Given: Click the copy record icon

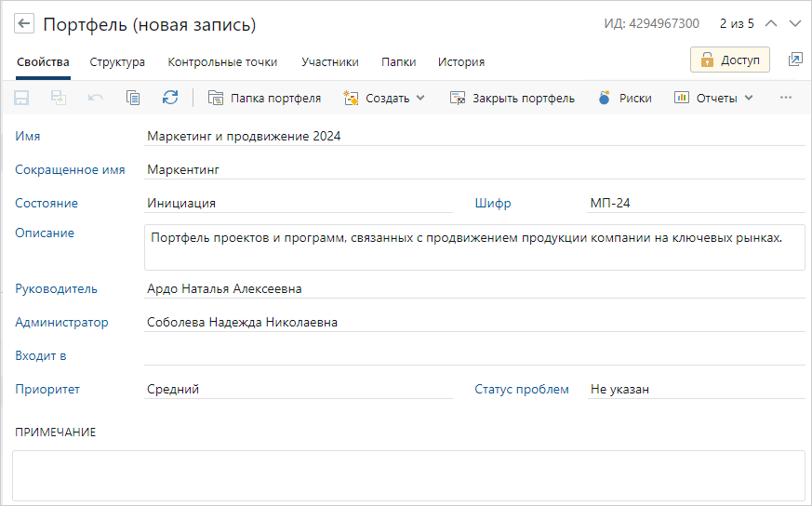Looking at the screenshot, I should click(x=133, y=98).
